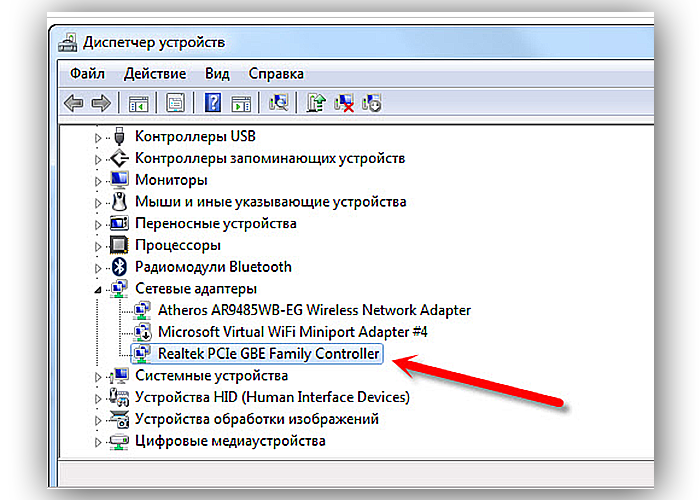Click the network icon beside Сетевые адаптеры
Viewport: 700px width, 500px height.
coord(119,288)
